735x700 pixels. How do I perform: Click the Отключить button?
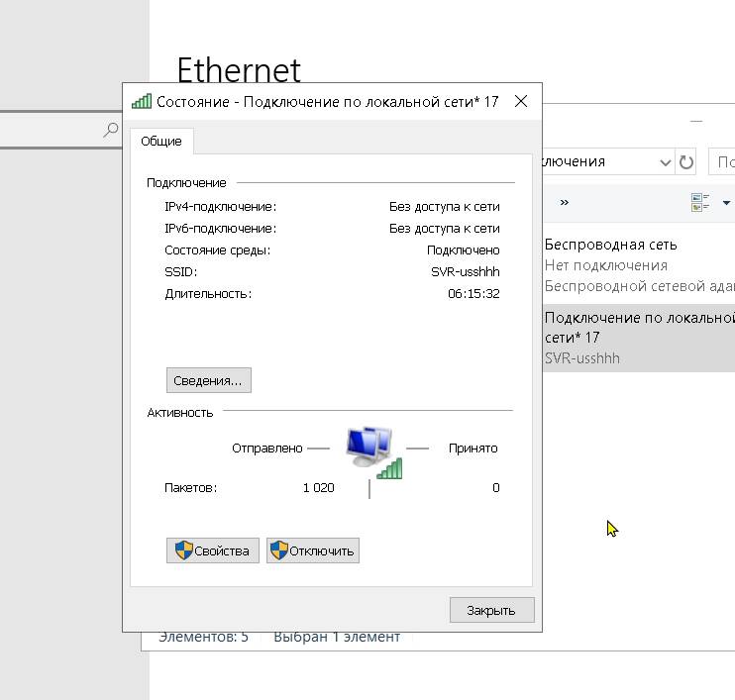tap(313, 550)
